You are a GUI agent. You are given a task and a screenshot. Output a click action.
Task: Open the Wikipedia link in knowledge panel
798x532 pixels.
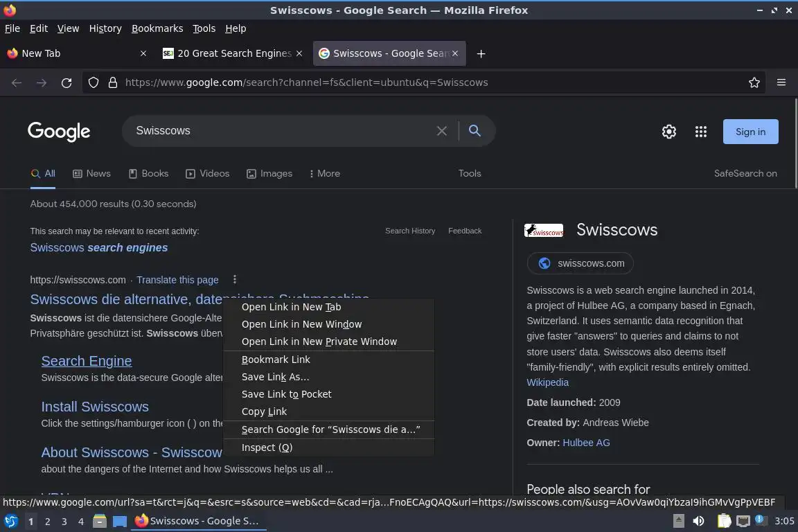tap(548, 382)
